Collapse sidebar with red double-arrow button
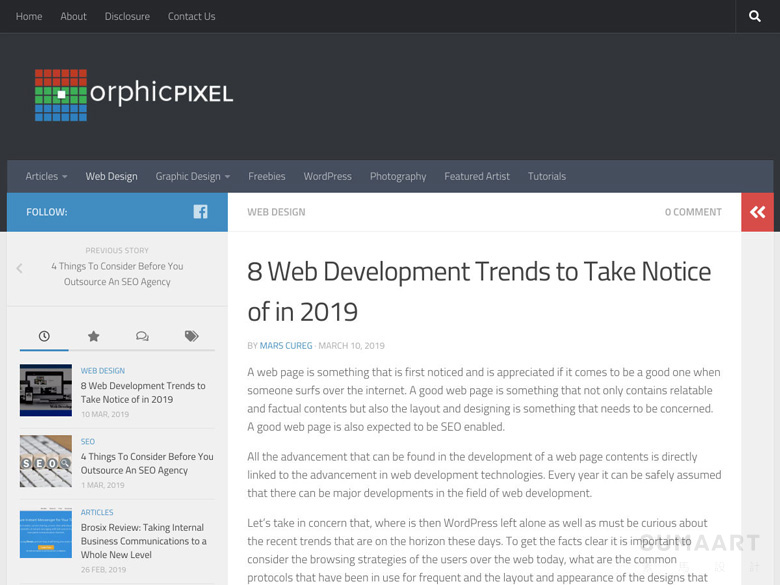 (758, 212)
